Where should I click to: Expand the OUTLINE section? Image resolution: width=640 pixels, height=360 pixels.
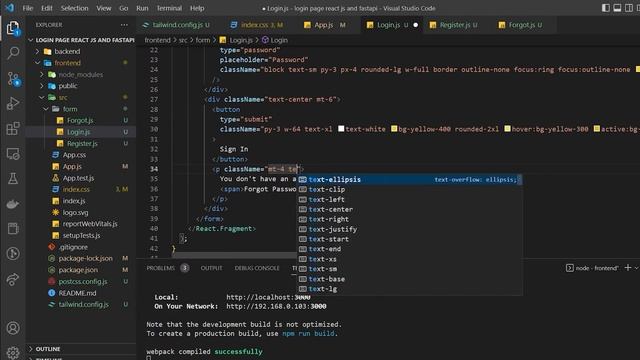[x=48, y=349]
